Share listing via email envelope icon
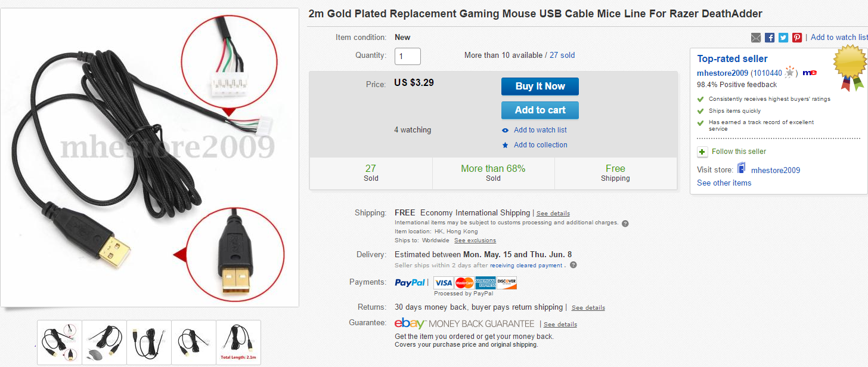868x367 pixels. [x=756, y=38]
